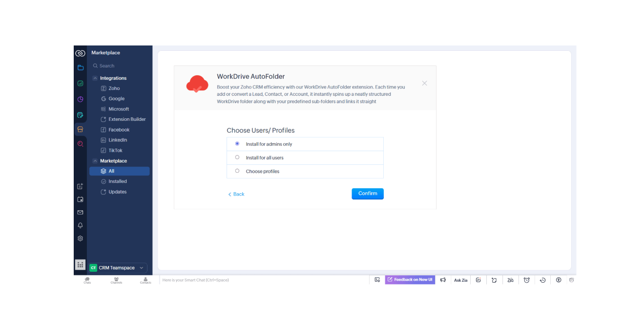
Task: Click the Zia handwriting icon in bottom bar
Action: [510, 280]
